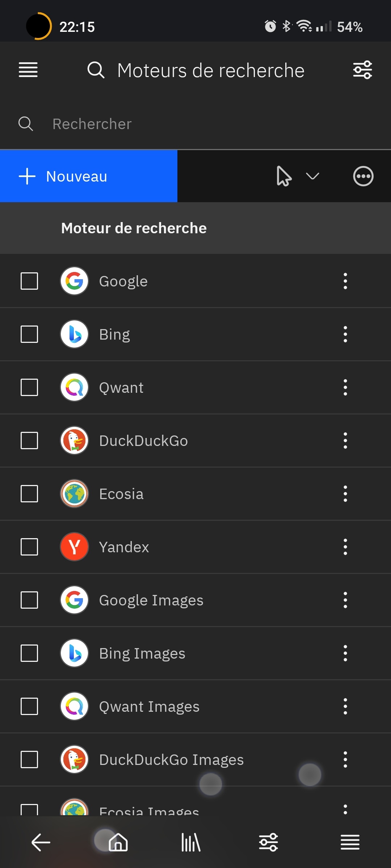Open the Bing row options menu
This screenshot has width=391, height=868.
click(x=345, y=334)
